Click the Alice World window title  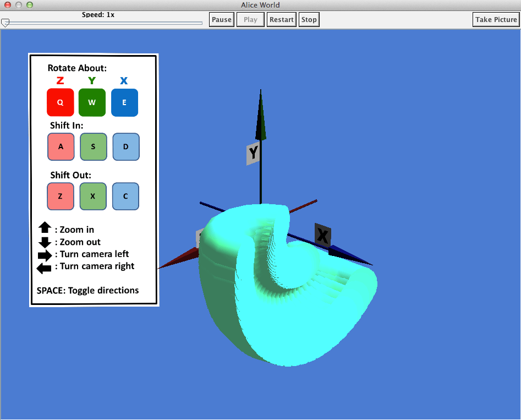[x=260, y=5]
